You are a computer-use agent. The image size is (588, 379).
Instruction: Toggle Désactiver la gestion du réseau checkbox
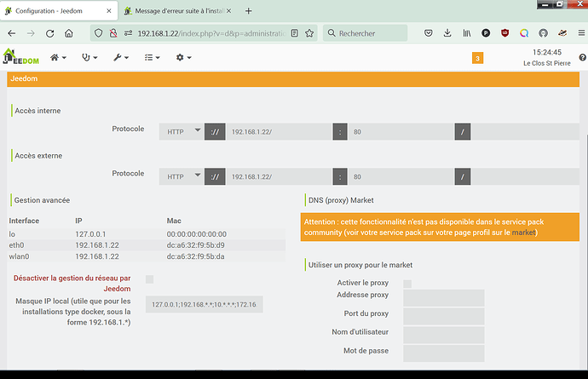[150, 279]
